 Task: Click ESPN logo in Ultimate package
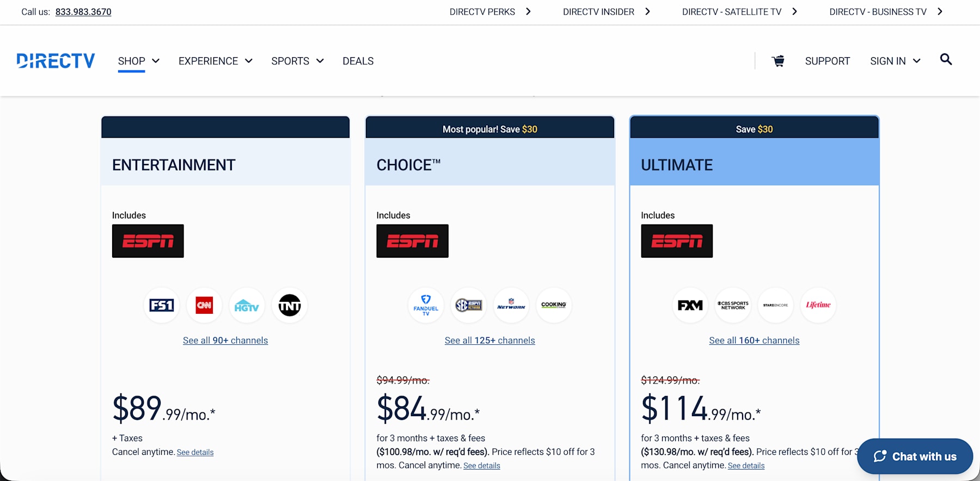pyautogui.click(x=677, y=241)
